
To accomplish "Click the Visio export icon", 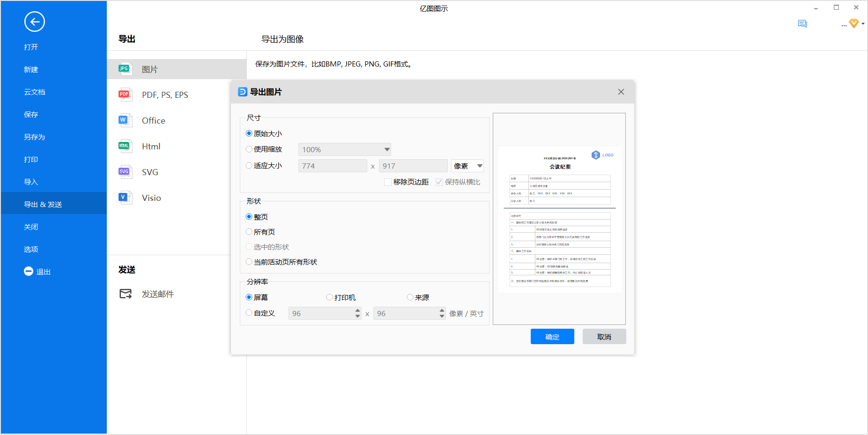I will click(x=124, y=198).
